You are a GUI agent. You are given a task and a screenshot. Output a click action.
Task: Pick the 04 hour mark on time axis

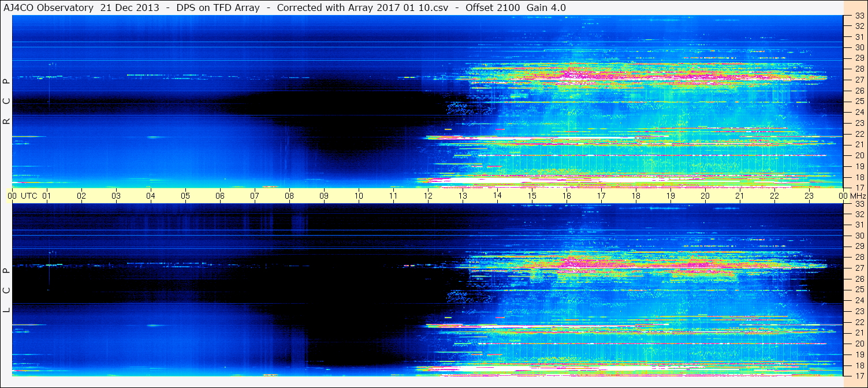tap(151, 196)
